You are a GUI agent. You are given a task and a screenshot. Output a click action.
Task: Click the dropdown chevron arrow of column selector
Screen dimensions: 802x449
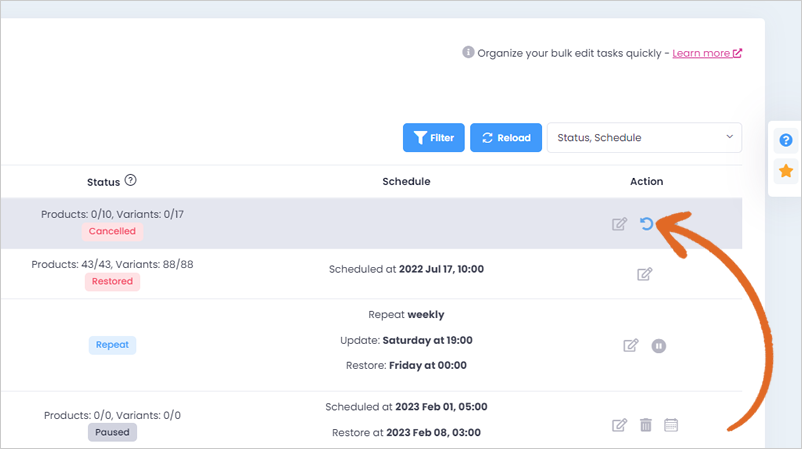729,137
